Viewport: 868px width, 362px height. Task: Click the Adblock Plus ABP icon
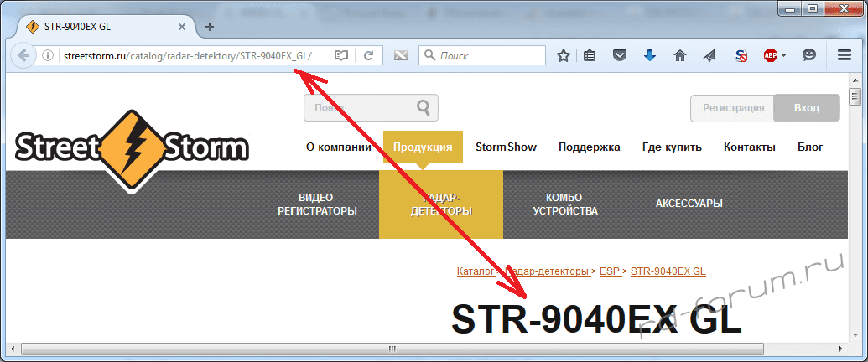pyautogui.click(x=769, y=55)
